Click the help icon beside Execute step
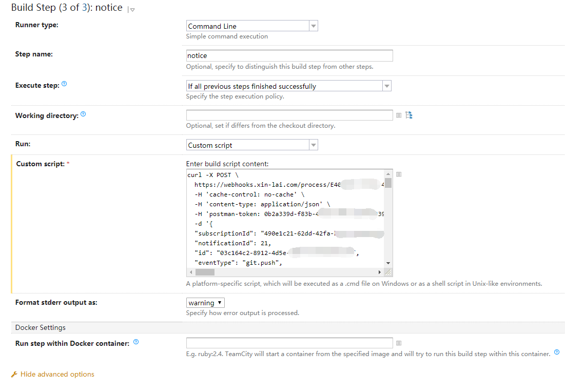The image size is (565, 392). tap(64, 84)
